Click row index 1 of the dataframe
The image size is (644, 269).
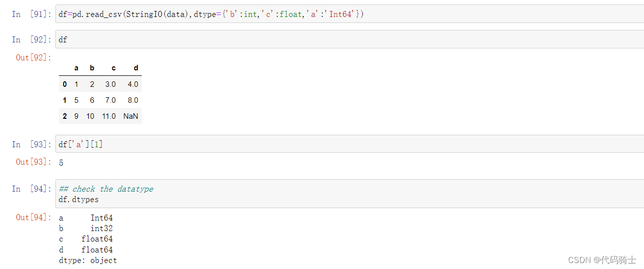pyautogui.click(x=64, y=100)
